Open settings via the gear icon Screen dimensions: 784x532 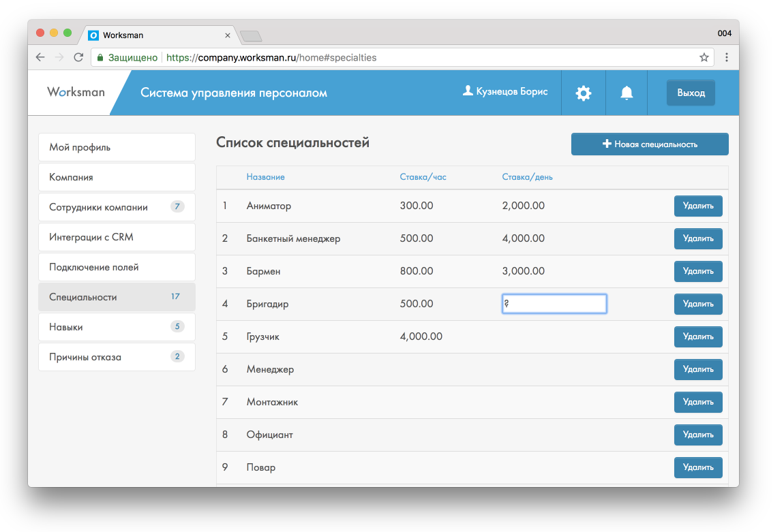tap(583, 93)
